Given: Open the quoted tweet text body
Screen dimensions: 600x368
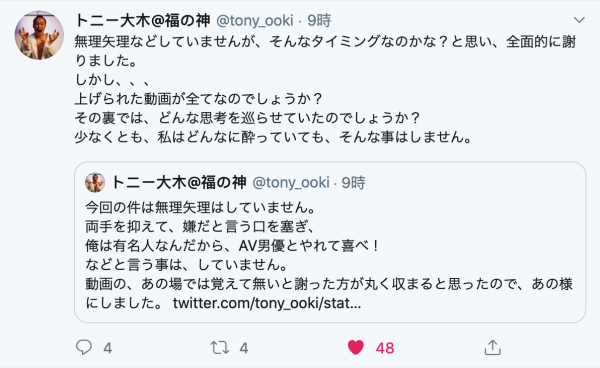Looking at the screenshot, I should point(329,255).
